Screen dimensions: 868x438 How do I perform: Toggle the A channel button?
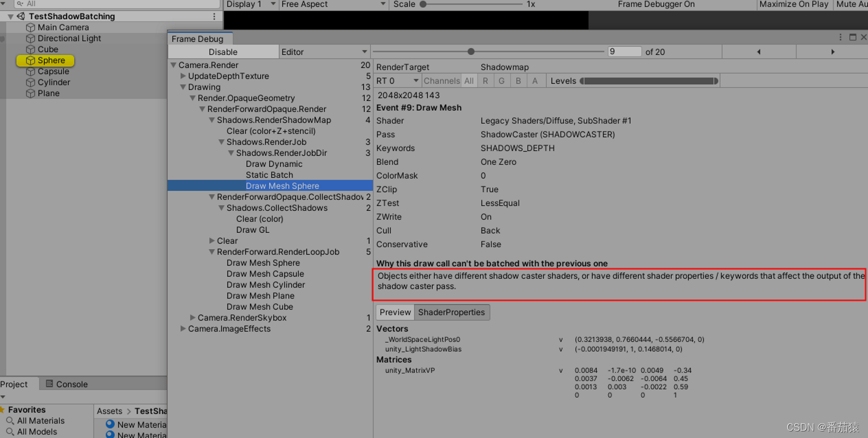pyautogui.click(x=535, y=81)
